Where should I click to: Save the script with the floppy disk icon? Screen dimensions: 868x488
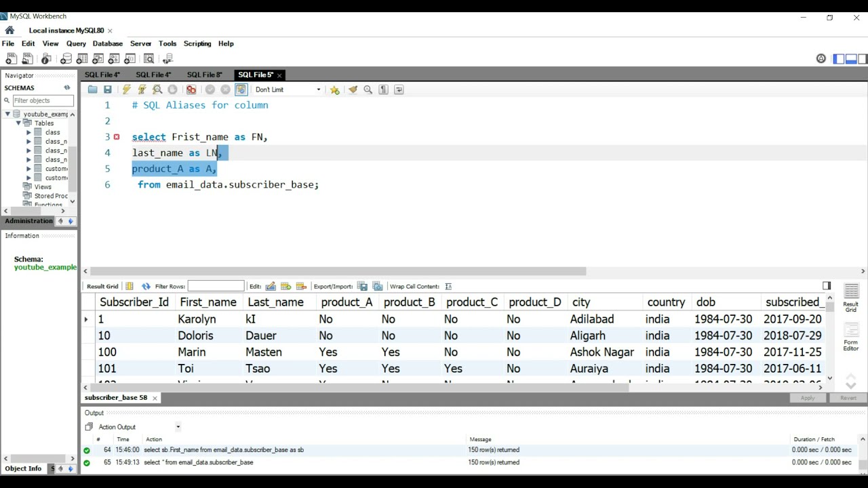click(107, 89)
